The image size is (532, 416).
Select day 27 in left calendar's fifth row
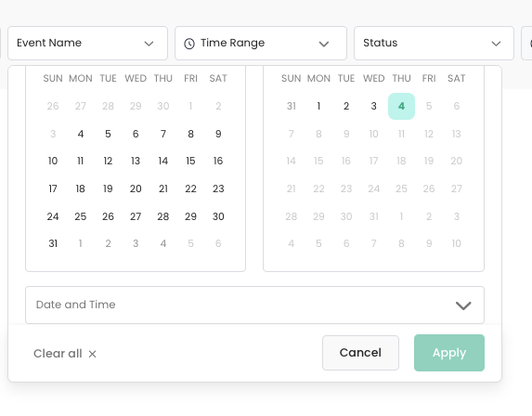click(136, 216)
